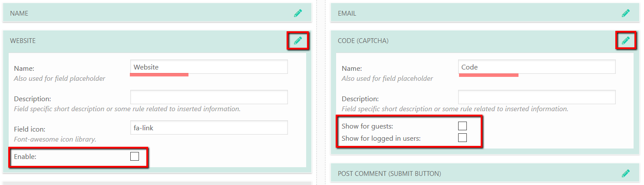Viewport: 644px width, 185px height.
Task: Expand the NAME section header
Action: tap(130, 13)
